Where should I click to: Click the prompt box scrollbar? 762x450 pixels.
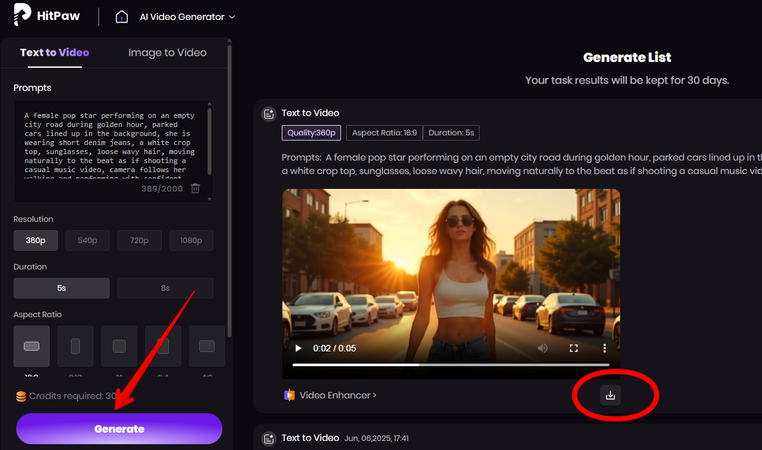[209, 141]
